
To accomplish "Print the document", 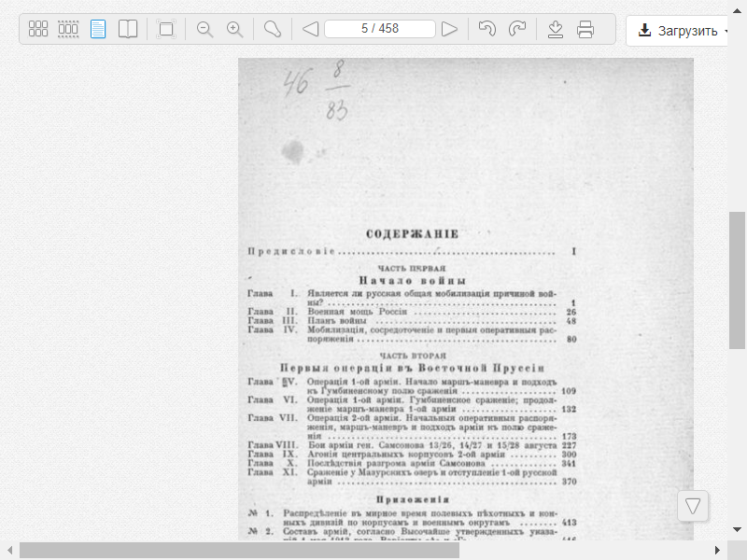I will (x=585, y=29).
